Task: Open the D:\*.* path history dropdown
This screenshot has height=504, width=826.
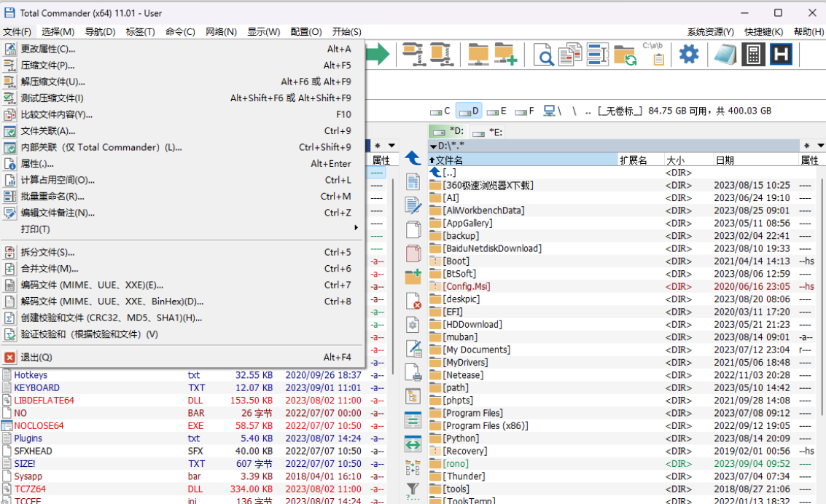Action: pyautogui.click(x=434, y=146)
